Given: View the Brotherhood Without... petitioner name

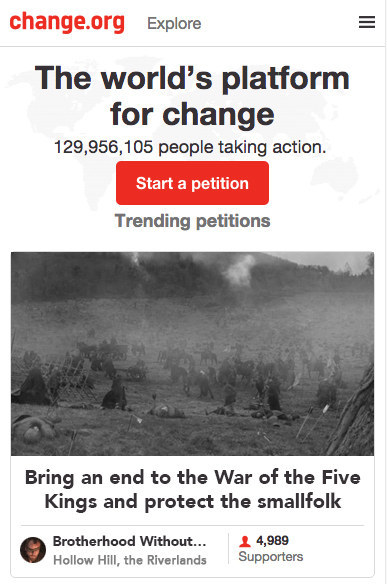Looking at the screenshot, I should pyautogui.click(x=129, y=541).
